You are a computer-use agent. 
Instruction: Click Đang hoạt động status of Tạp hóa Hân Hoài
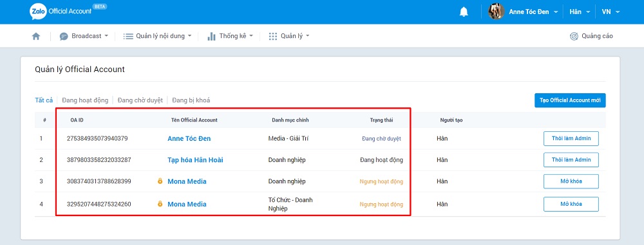point(381,160)
